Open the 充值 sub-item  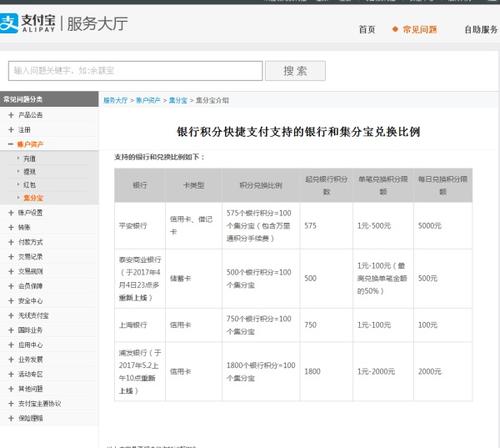tap(29, 159)
